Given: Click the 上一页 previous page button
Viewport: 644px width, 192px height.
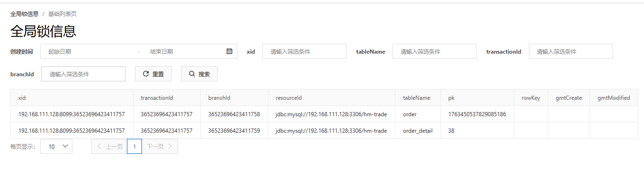Looking at the screenshot, I should [x=109, y=146].
